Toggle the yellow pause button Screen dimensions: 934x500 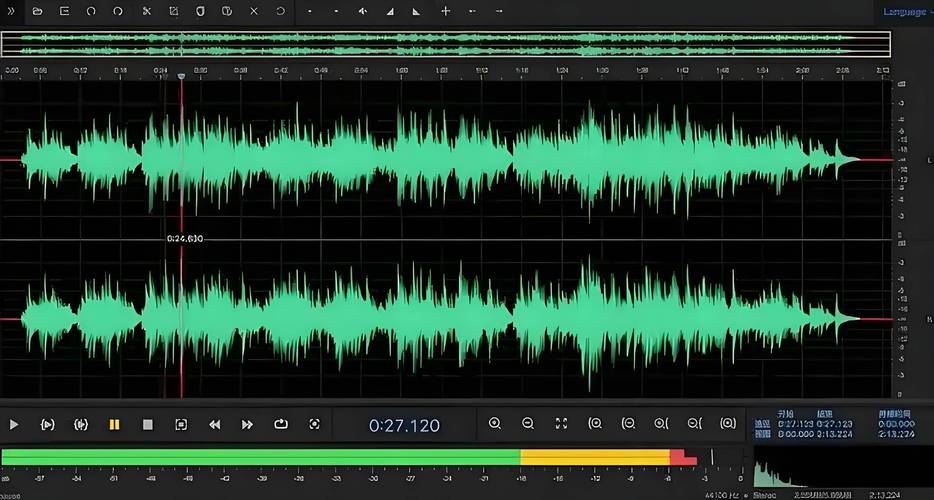(x=114, y=424)
